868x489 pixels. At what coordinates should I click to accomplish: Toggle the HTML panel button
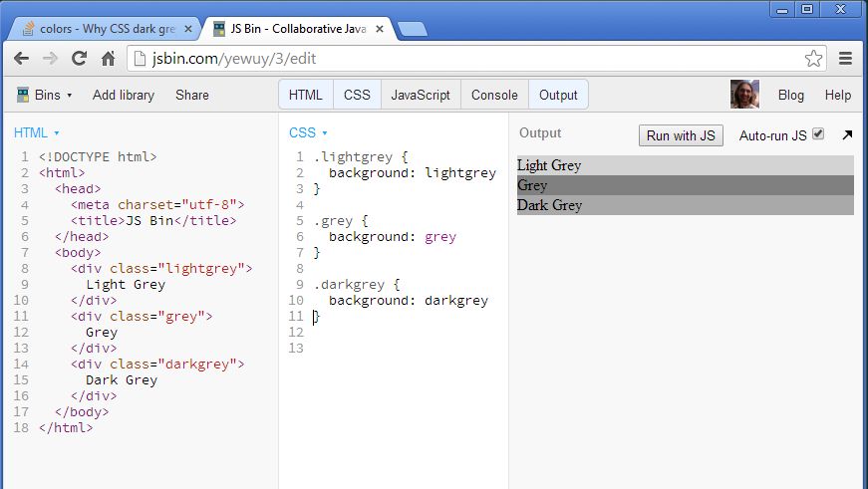tap(306, 95)
